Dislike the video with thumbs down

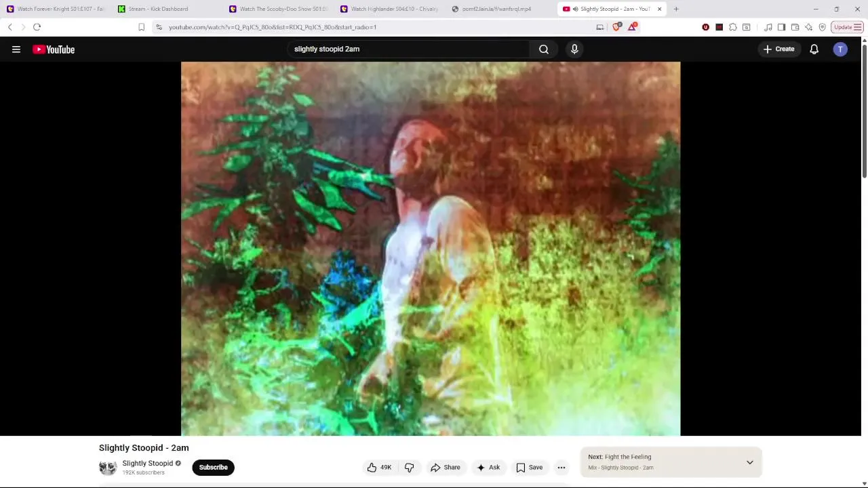point(409,467)
